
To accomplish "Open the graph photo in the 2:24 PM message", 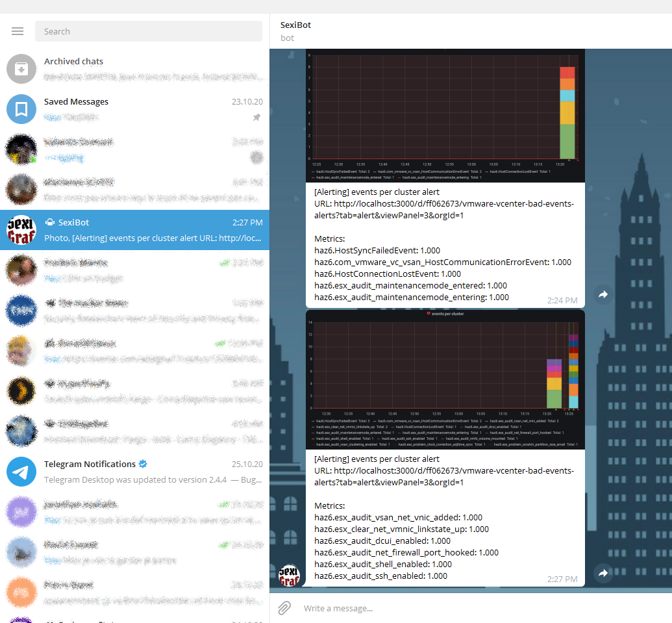I will click(445, 116).
